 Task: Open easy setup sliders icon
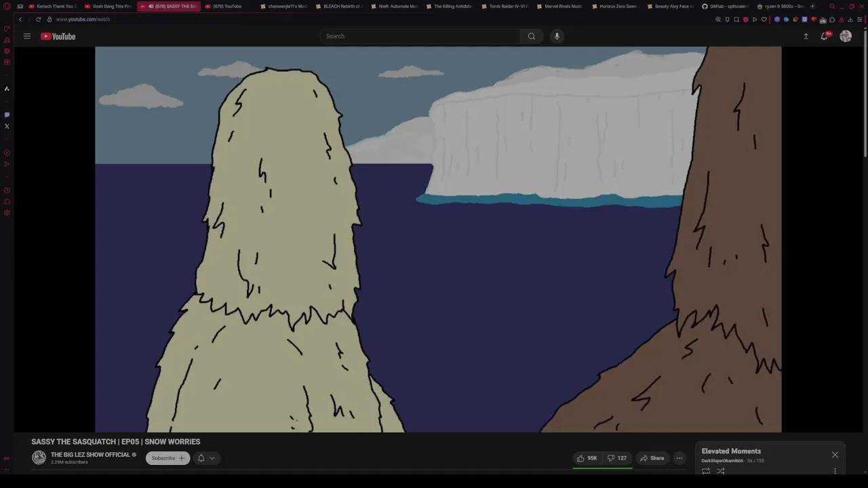[x=859, y=20]
